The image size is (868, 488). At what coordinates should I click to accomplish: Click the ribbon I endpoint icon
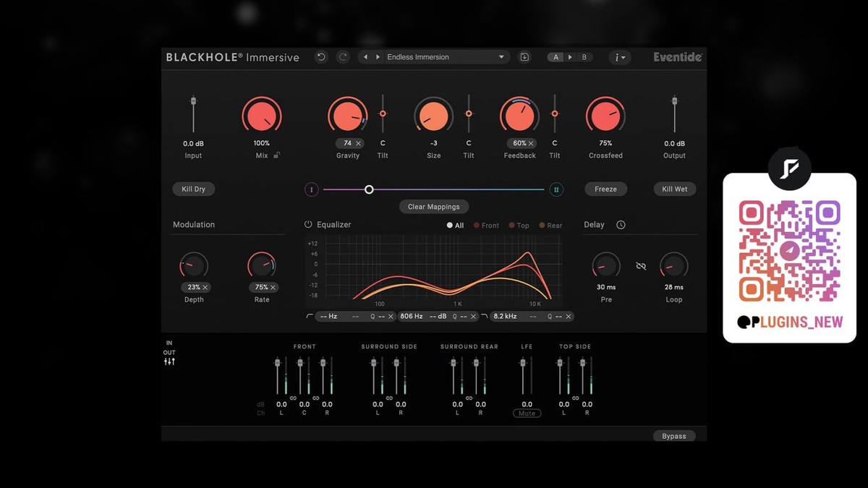312,189
